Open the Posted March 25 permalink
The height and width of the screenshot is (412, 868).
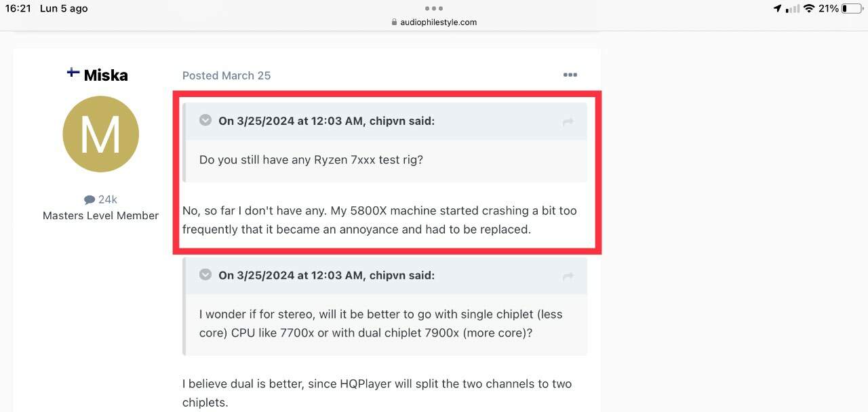click(x=226, y=75)
